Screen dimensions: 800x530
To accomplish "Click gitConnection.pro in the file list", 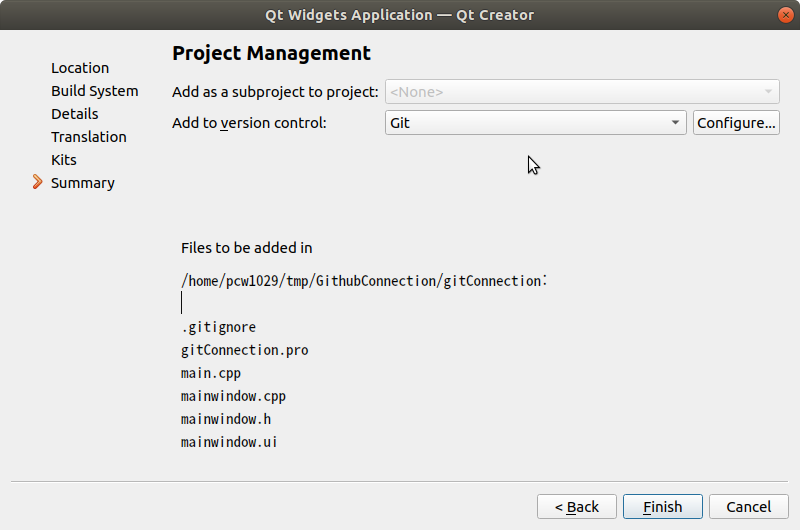I will click(244, 350).
